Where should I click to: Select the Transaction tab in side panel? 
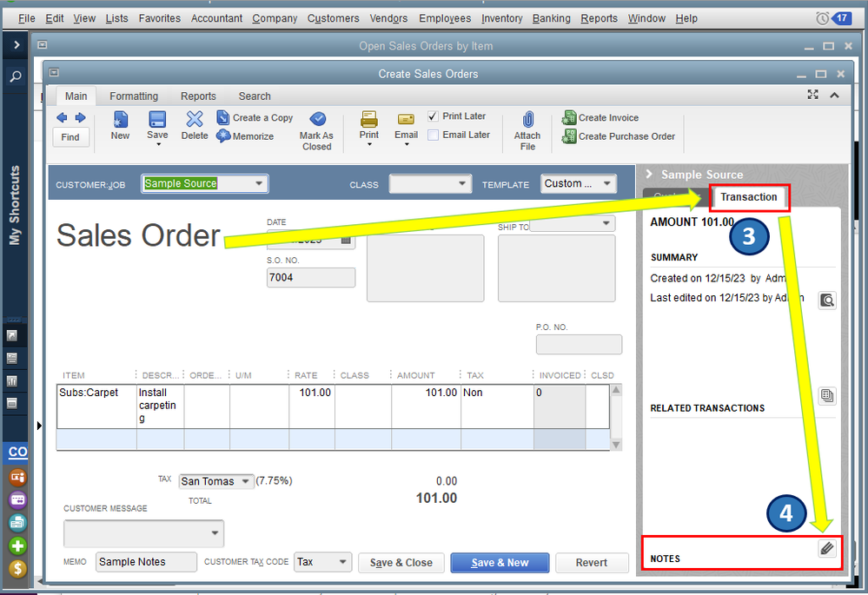[x=749, y=197]
